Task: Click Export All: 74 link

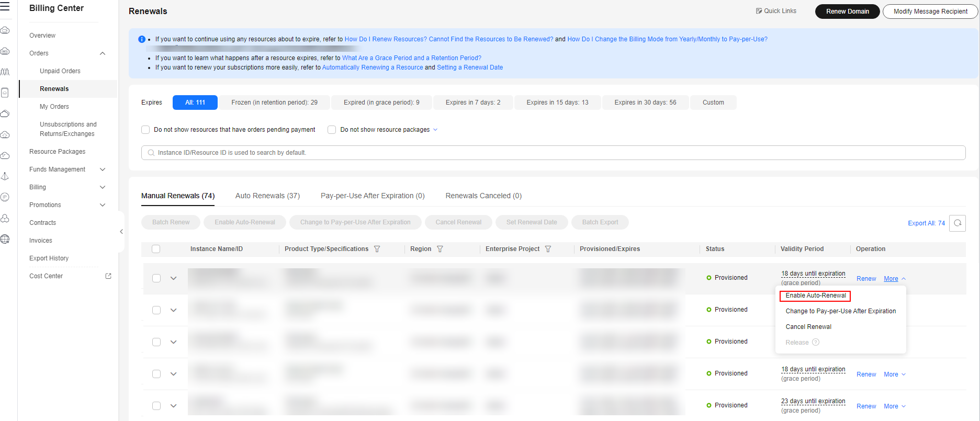Action: [926, 223]
